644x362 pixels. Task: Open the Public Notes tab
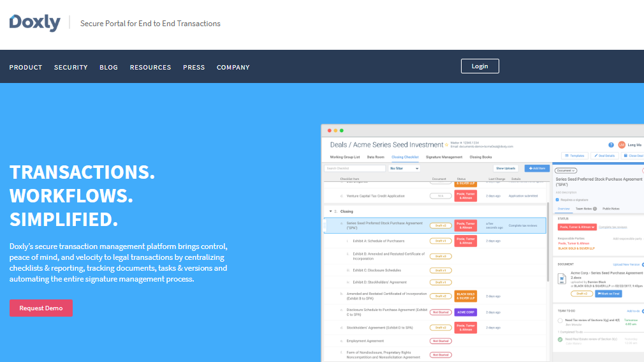pos(611,209)
